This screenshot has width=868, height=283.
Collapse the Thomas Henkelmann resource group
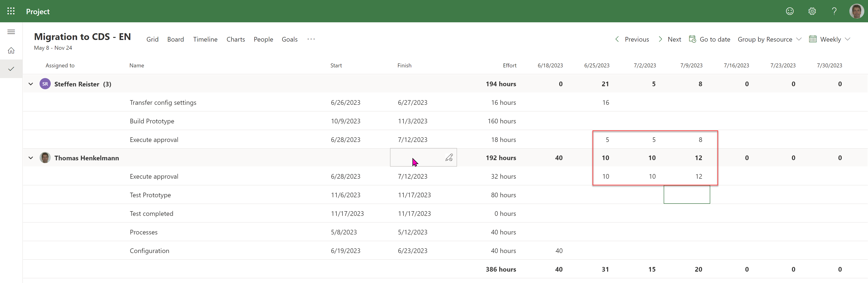(x=31, y=158)
